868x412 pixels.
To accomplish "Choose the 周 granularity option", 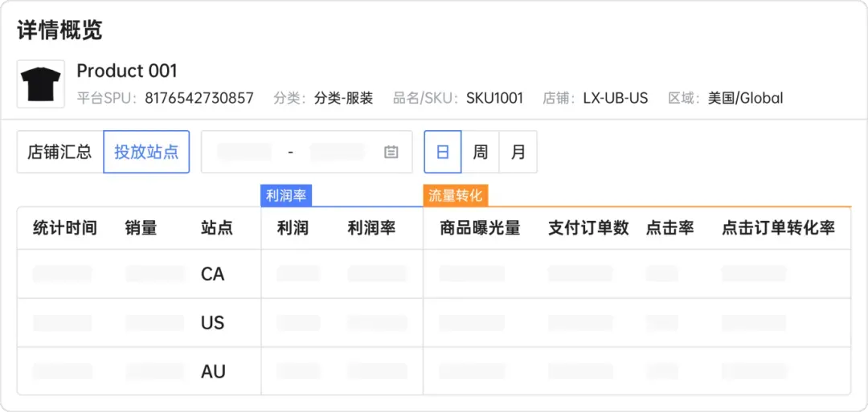I will point(481,152).
